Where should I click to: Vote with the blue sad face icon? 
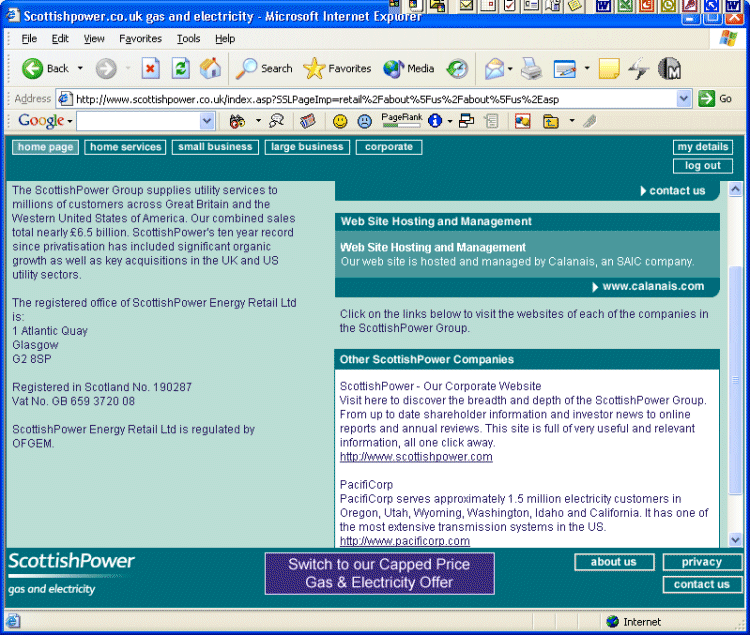coord(364,121)
